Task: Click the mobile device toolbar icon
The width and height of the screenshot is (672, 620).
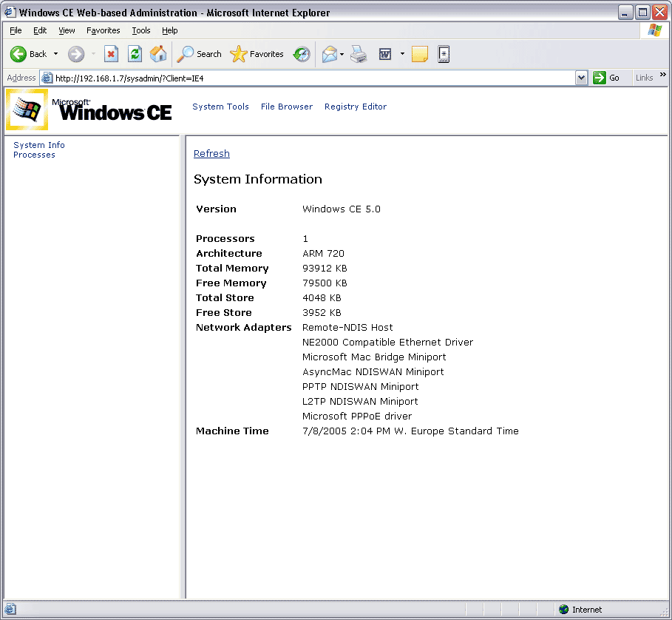Action: 444,55
